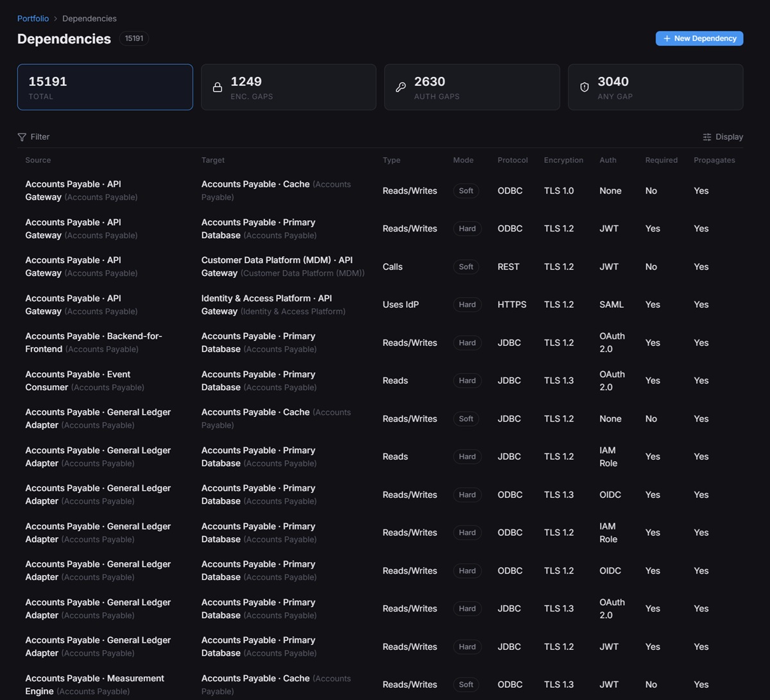Viewport: 770px width, 700px height.
Task: Click the Calls type cell
Action: coord(393,267)
